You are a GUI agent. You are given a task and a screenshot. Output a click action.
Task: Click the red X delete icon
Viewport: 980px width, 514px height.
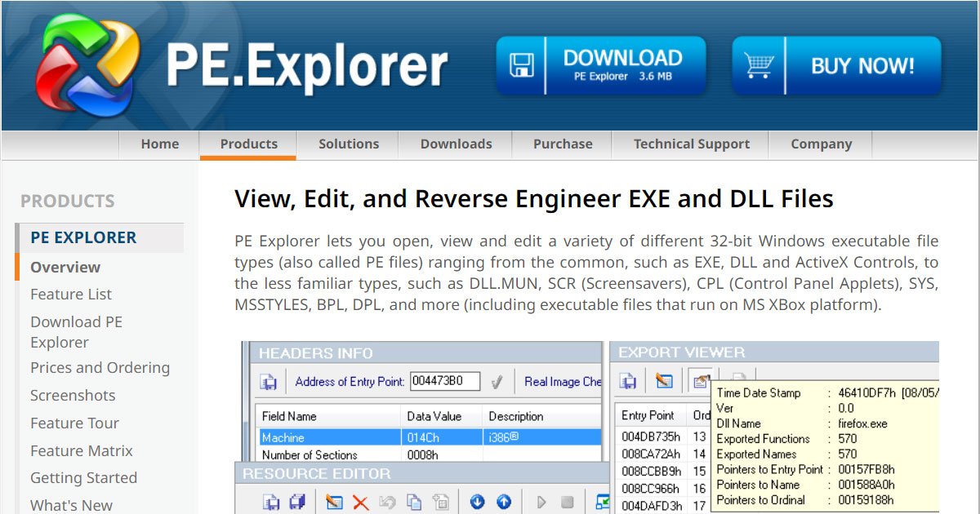pyautogui.click(x=360, y=502)
